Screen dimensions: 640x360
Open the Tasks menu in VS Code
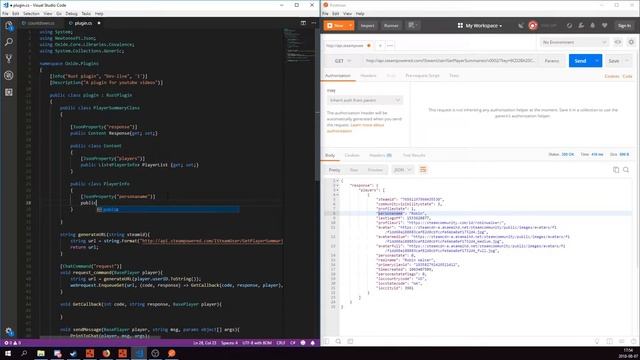(x=86, y=13)
